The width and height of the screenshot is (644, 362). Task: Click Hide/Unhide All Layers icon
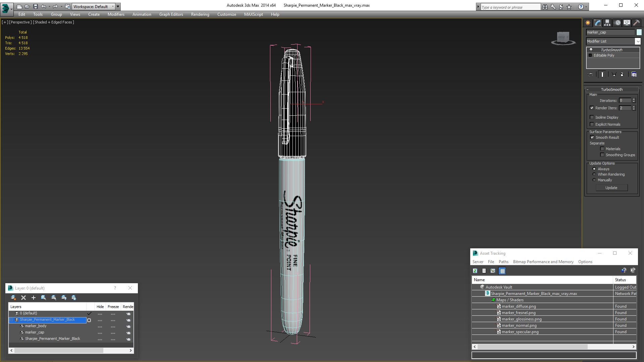64,298
